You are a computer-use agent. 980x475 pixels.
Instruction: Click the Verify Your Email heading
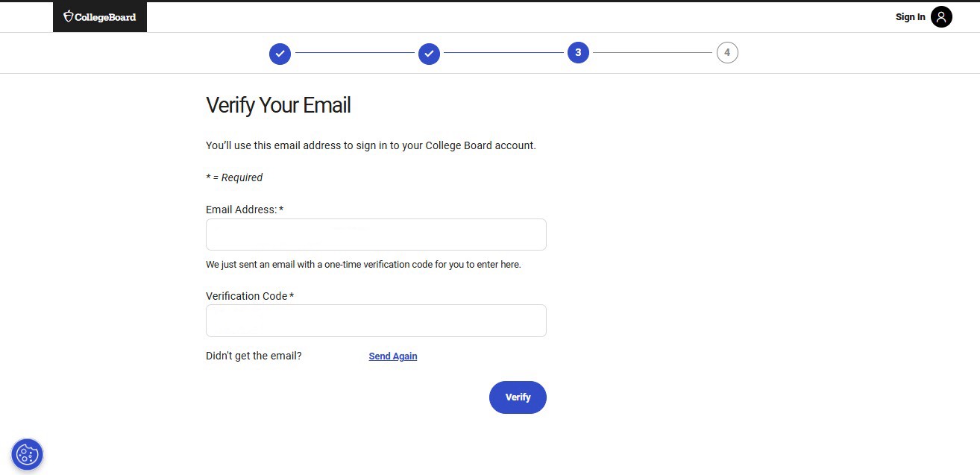point(278,105)
